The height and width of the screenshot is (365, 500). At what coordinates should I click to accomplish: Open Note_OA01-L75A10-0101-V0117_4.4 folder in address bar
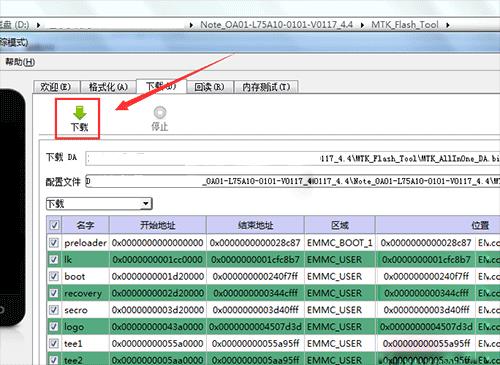[276, 25]
